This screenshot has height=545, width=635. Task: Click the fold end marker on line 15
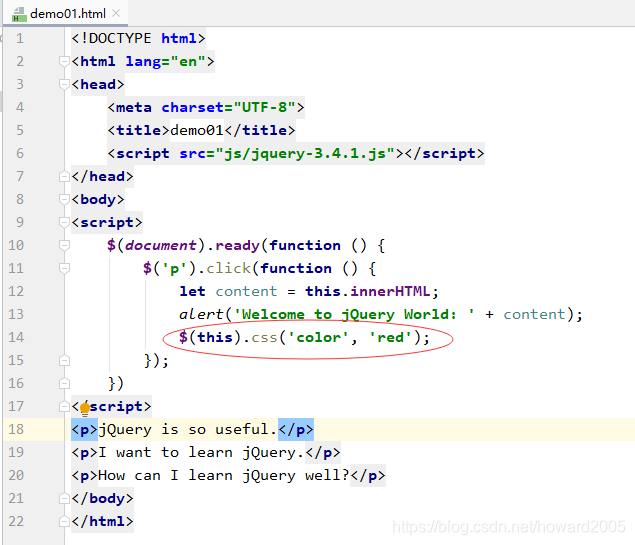[64, 360]
